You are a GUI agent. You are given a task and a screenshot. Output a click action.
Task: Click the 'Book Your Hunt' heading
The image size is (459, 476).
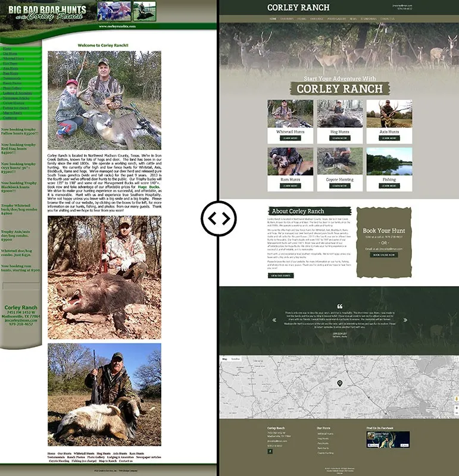383,230
